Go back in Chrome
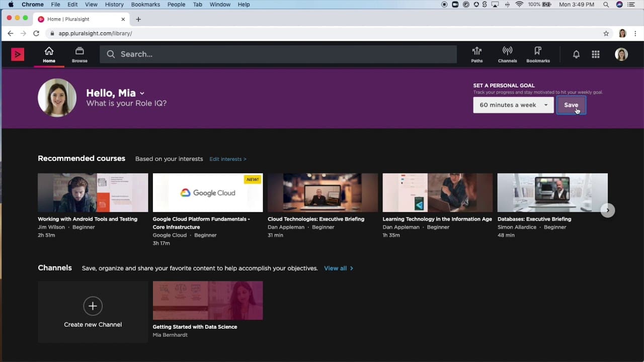The height and width of the screenshot is (362, 644). click(x=10, y=33)
